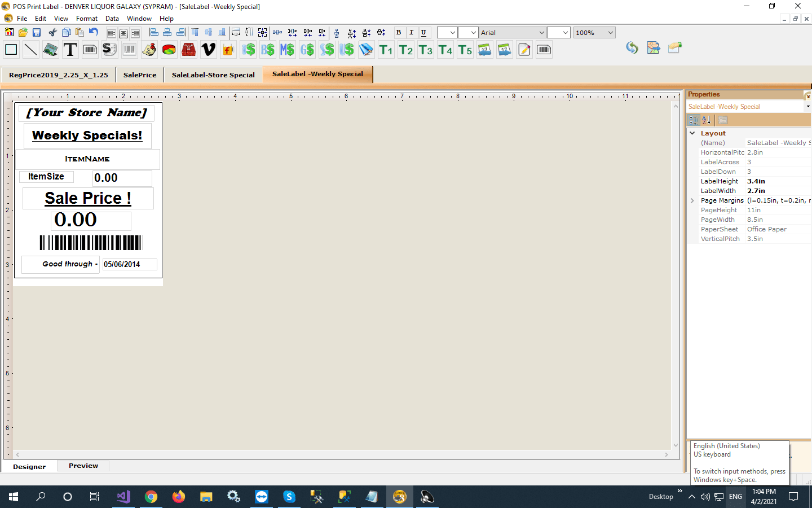Viewport: 812px width, 508px height.
Task: Switch to the SaleLabel-Store Special tab
Action: 213,75
